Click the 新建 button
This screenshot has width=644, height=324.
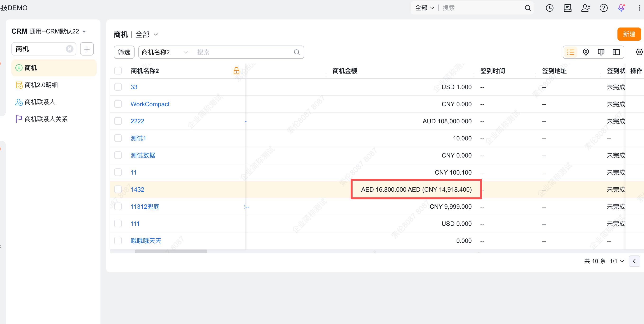[629, 34]
